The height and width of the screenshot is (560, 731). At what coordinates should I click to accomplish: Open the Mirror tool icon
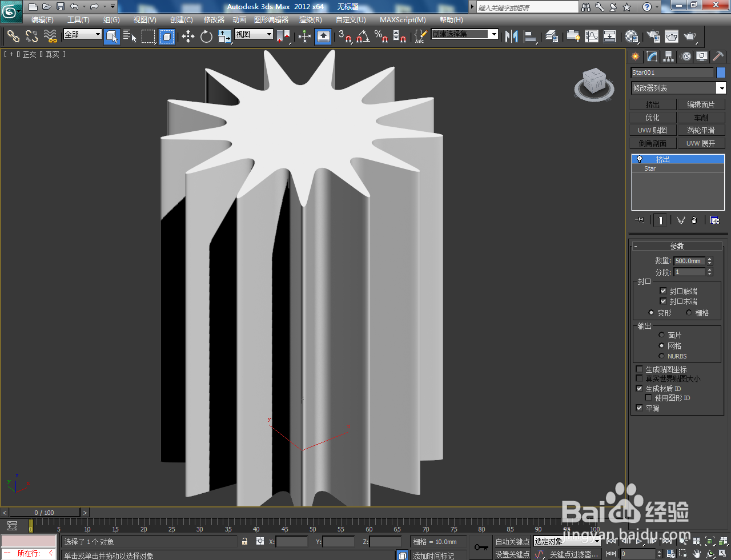pos(512,37)
